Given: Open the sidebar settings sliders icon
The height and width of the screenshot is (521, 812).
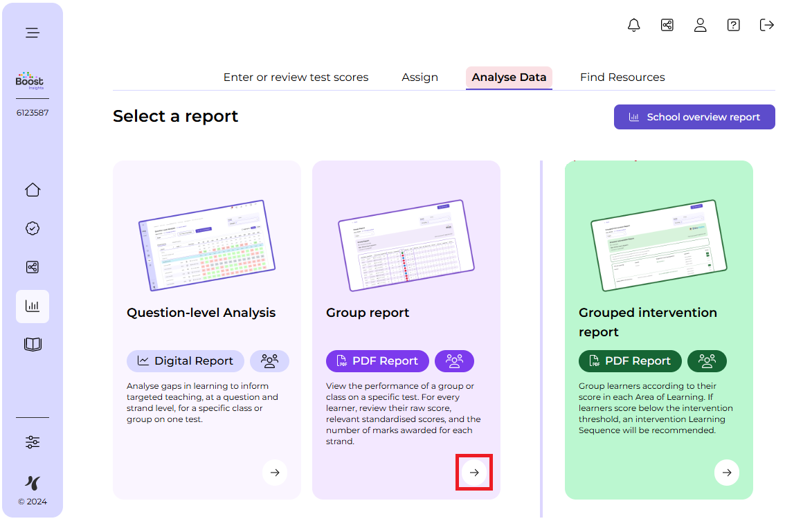Looking at the screenshot, I should pyautogui.click(x=33, y=442).
